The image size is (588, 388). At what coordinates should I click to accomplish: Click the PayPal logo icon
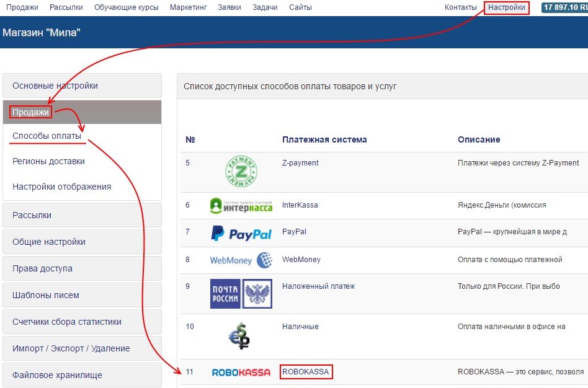pyautogui.click(x=241, y=233)
